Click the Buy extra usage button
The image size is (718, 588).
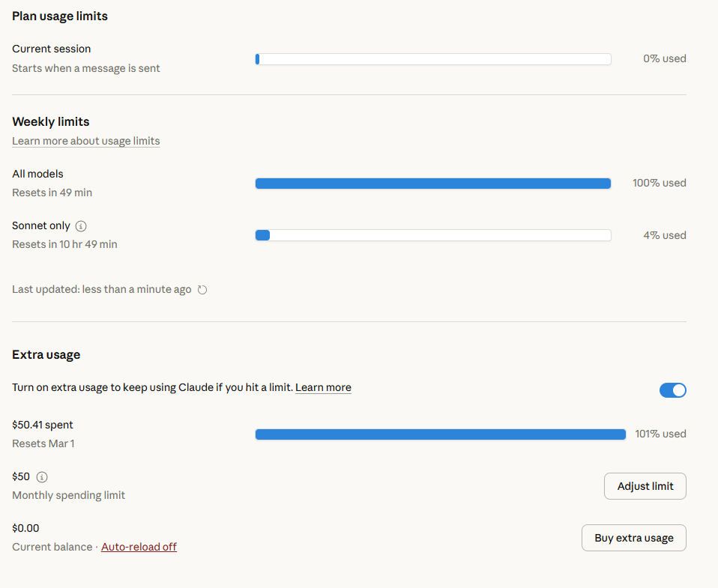(x=634, y=538)
